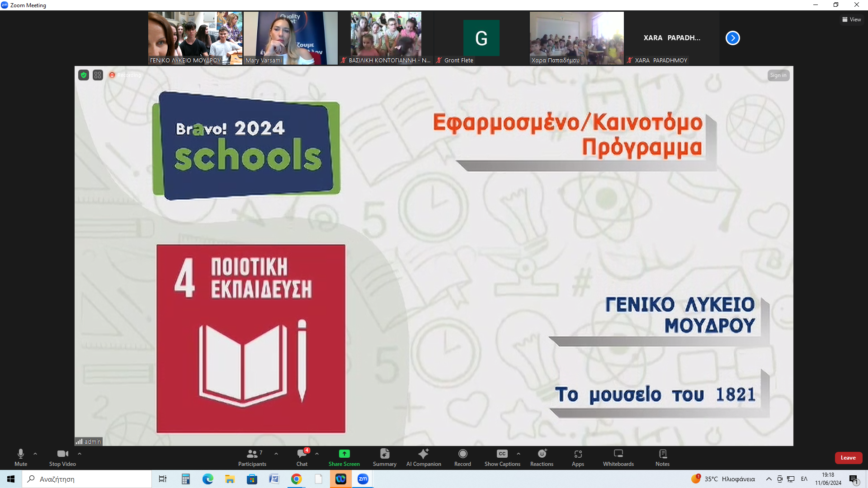Toggle Show Captions CC button
868x488 pixels.
click(502, 454)
